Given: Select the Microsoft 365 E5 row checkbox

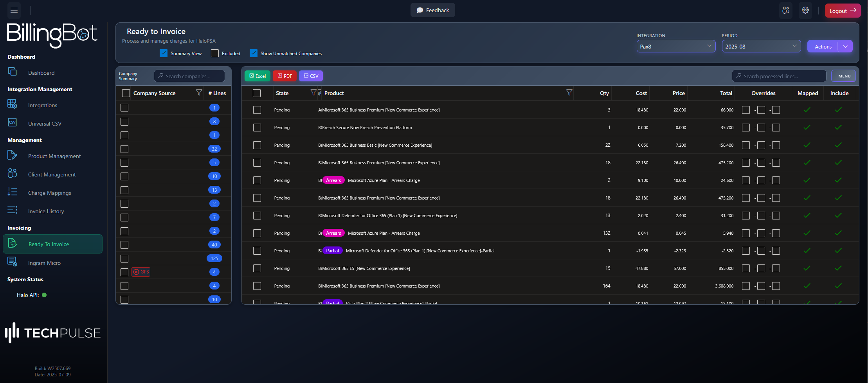Looking at the screenshot, I should click(x=257, y=268).
